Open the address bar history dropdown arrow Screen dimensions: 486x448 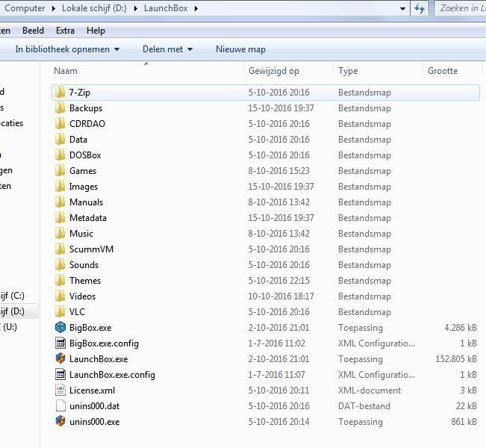tap(402, 9)
